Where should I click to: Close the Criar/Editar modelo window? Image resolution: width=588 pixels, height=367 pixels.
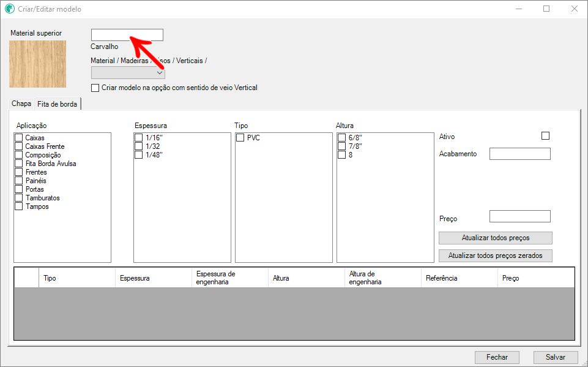click(574, 9)
